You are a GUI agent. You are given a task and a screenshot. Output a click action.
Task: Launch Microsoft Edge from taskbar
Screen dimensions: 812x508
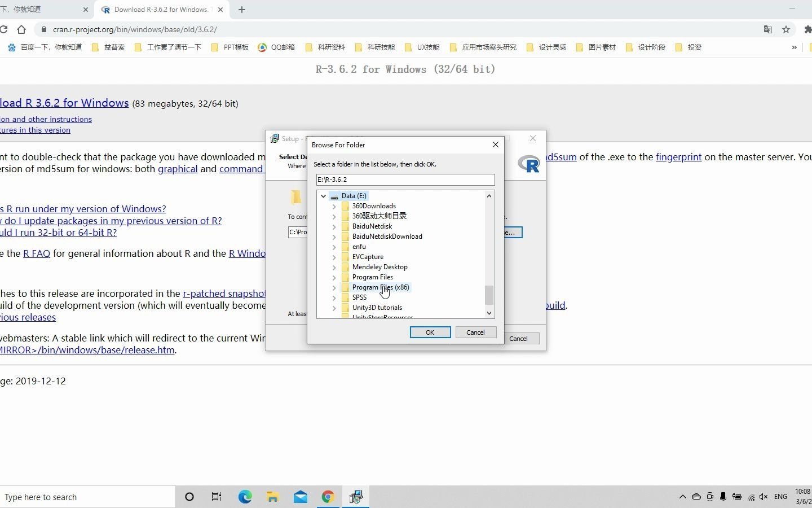245,497
